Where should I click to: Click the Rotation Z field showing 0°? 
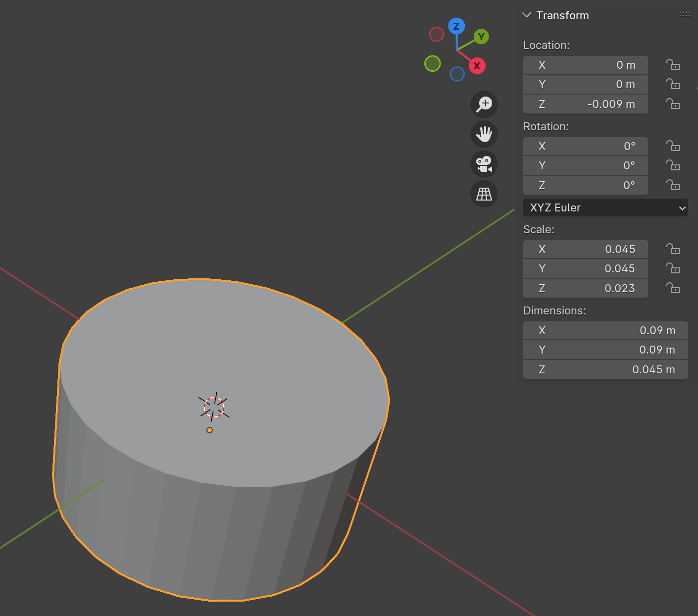(x=586, y=185)
